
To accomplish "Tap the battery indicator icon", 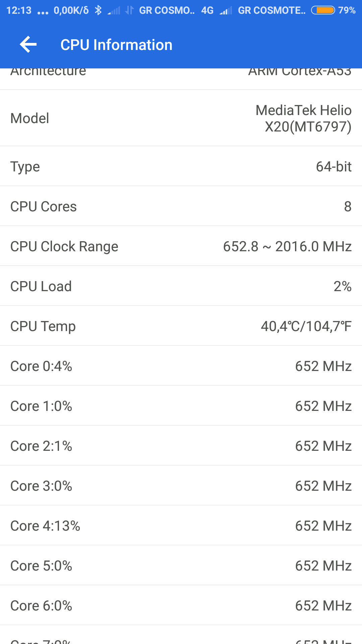I will point(323,10).
